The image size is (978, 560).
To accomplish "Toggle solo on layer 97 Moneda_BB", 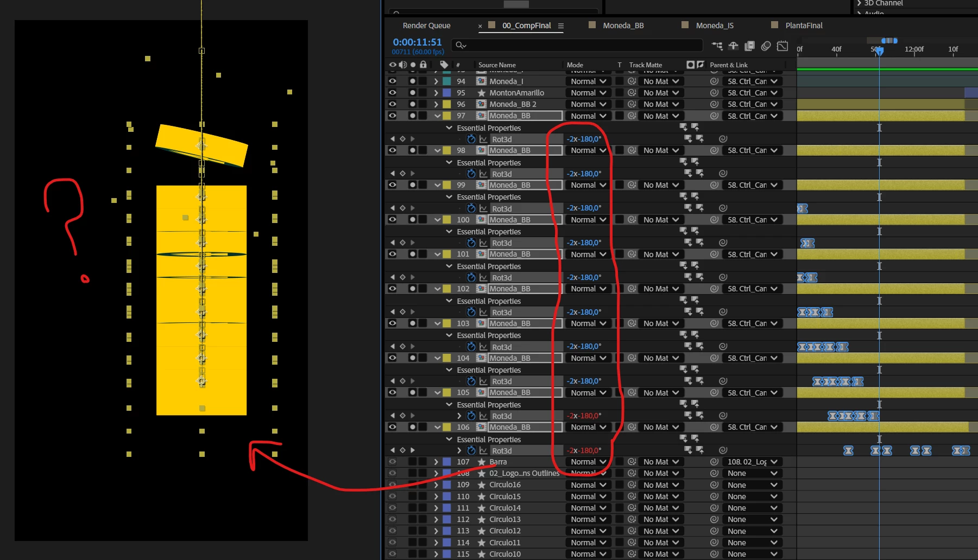I will tap(413, 116).
